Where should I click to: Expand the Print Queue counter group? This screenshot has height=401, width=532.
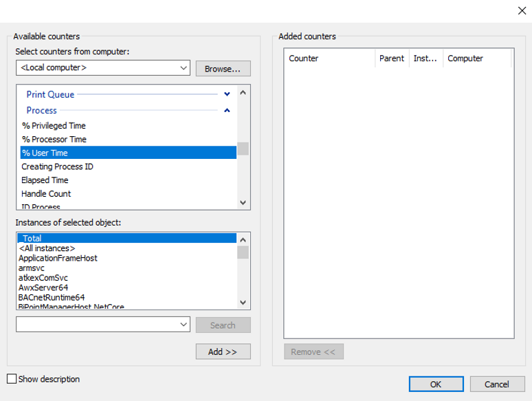227,94
